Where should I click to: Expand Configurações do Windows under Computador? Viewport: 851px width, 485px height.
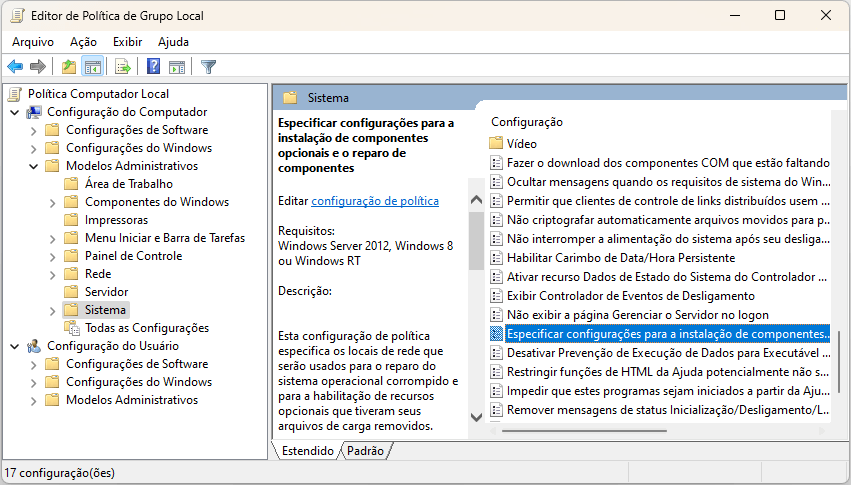[x=34, y=149]
